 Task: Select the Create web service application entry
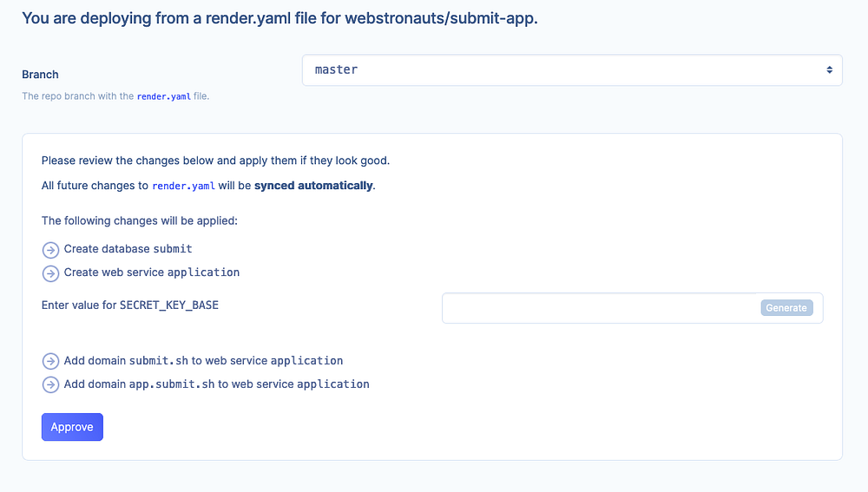[152, 272]
